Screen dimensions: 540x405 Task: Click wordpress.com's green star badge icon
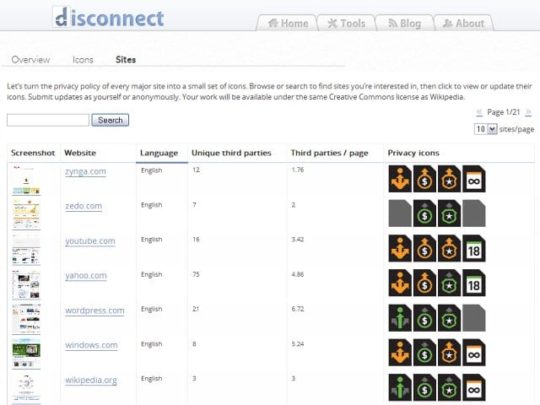[449, 318]
